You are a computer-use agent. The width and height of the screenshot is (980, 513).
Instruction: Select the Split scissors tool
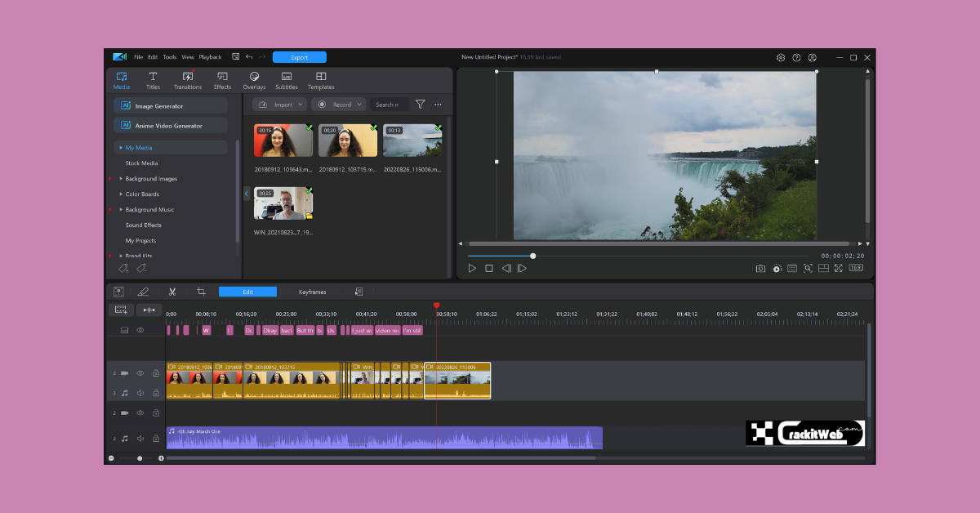pos(172,292)
